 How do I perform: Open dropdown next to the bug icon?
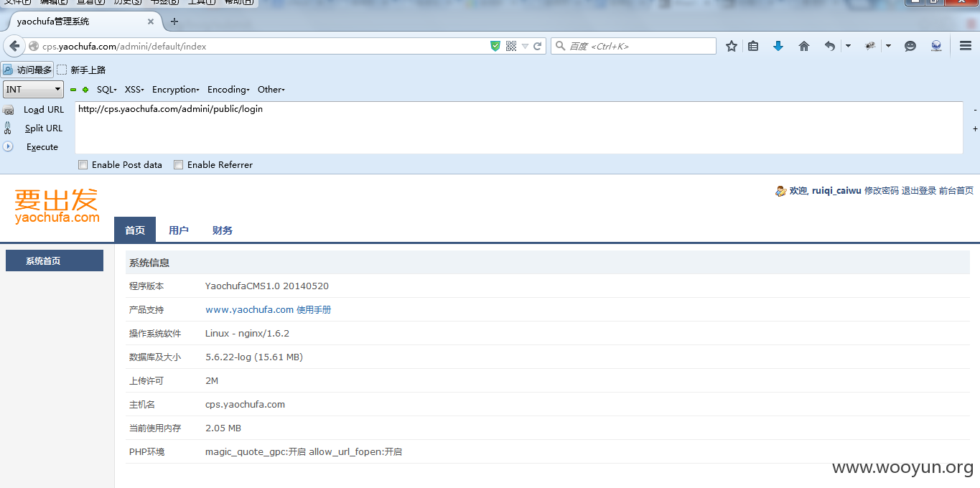click(888, 46)
